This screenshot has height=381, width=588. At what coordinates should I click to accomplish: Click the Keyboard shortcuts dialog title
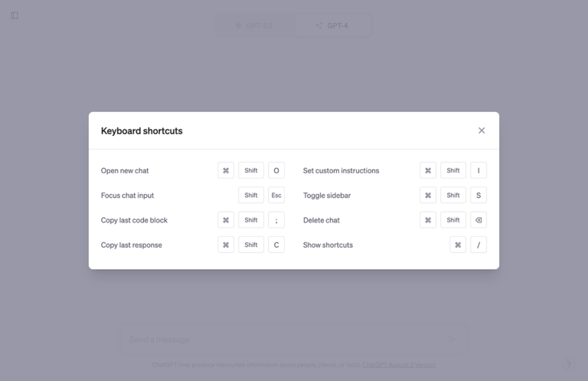(x=142, y=131)
